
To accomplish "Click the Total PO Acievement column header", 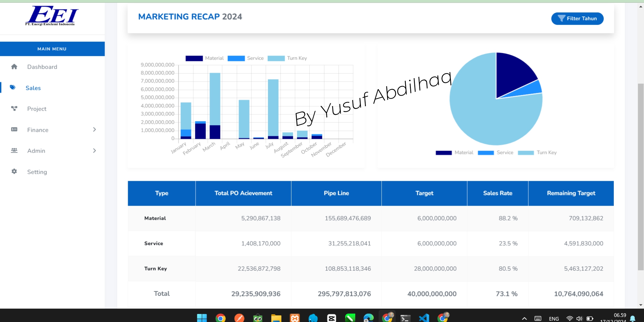I will (x=243, y=193).
